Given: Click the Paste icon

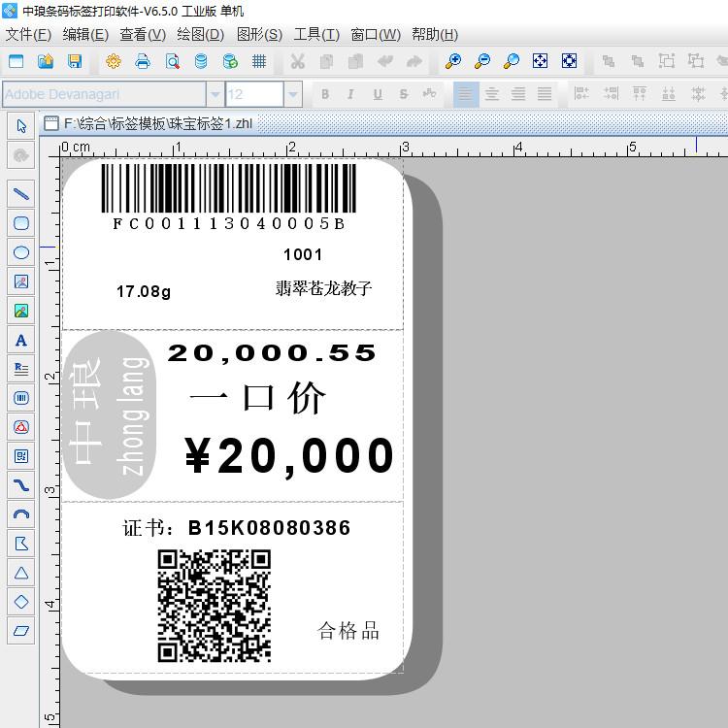Looking at the screenshot, I should (x=355, y=61).
